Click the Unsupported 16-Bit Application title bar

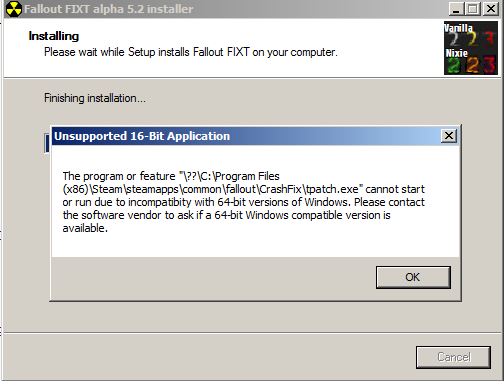(x=247, y=136)
